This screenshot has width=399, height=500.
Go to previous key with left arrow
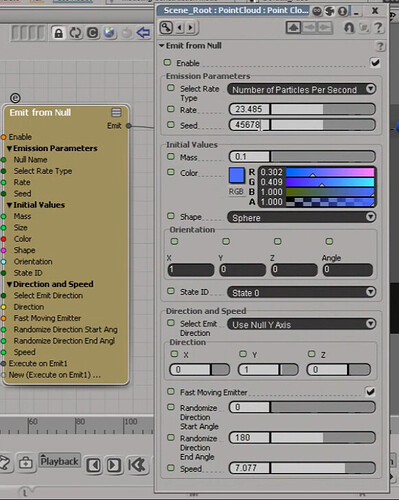click(180, 27)
